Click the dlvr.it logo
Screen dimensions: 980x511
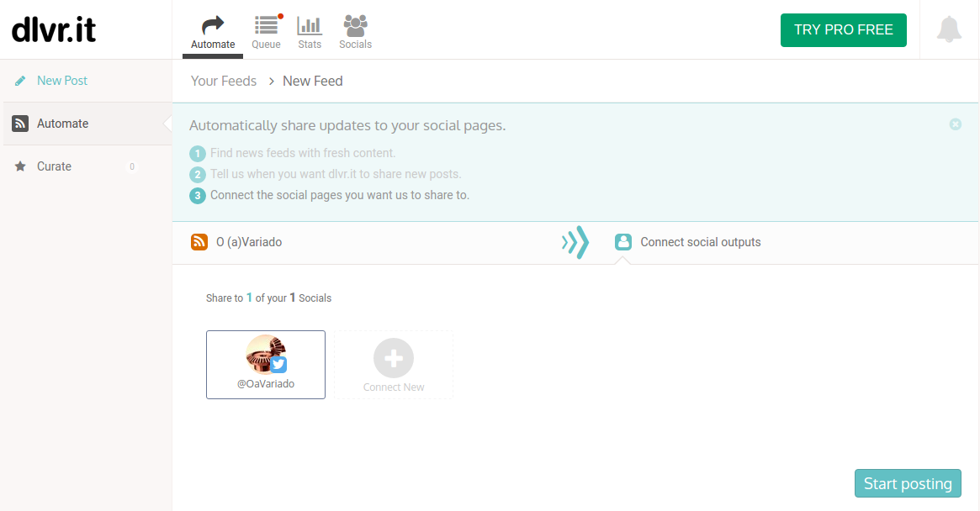pyautogui.click(x=54, y=29)
